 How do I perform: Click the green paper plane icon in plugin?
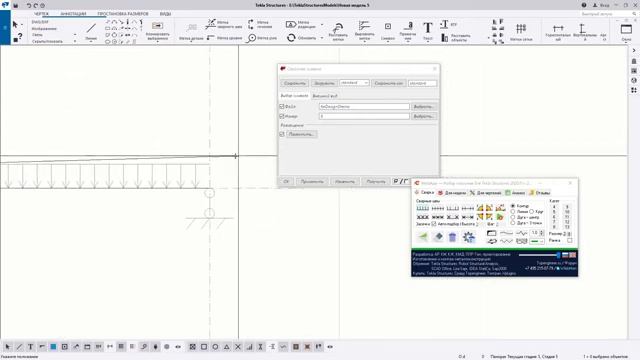click(x=422, y=237)
